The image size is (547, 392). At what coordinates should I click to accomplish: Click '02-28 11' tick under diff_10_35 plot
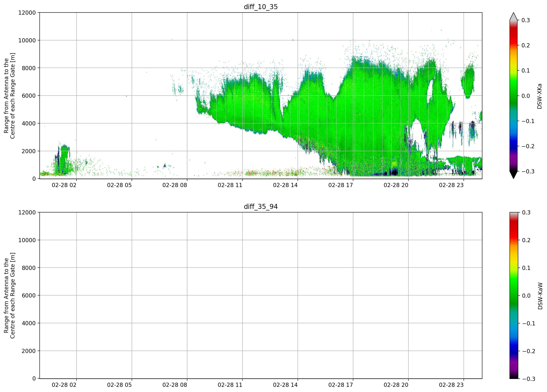point(230,185)
